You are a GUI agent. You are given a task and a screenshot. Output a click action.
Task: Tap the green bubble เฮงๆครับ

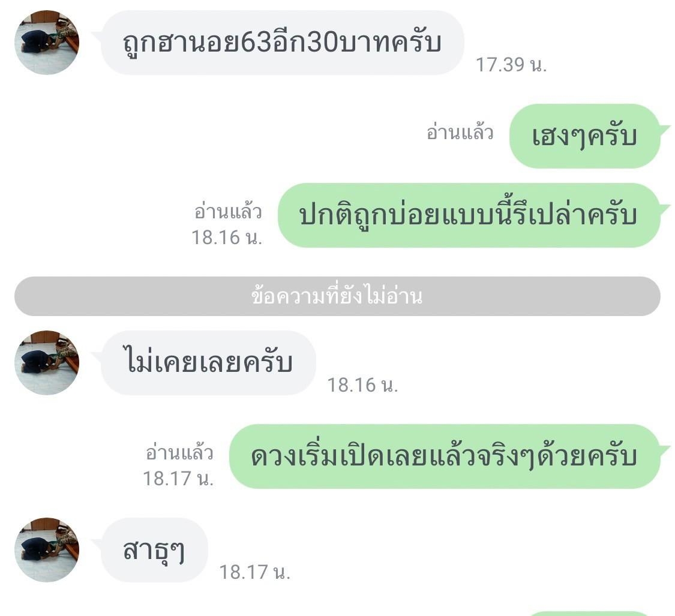tap(584, 136)
